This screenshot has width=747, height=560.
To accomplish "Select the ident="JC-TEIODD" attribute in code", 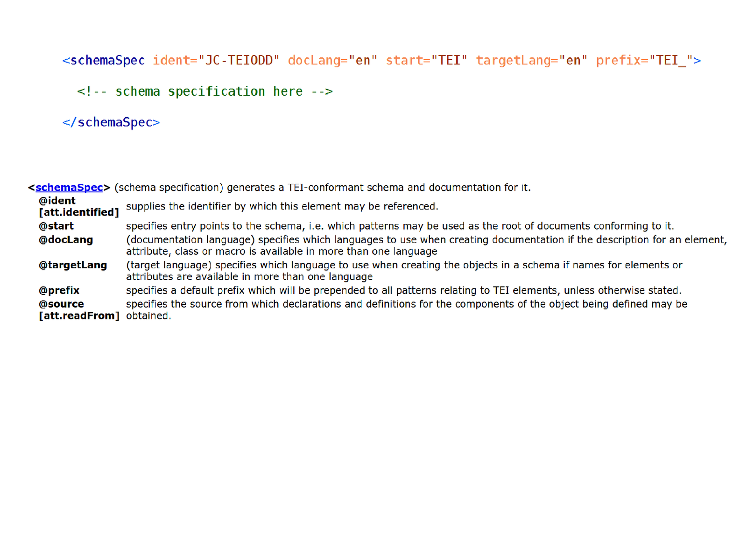I will tap(216, 61).
